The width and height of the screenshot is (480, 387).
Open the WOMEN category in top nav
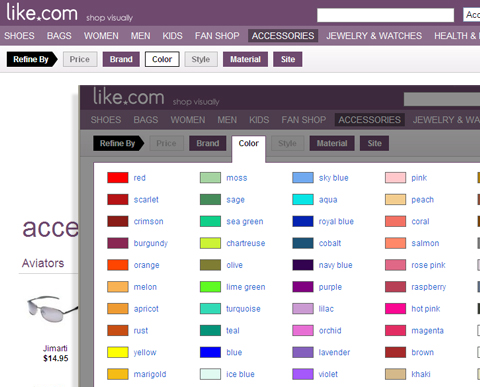click(101, 36)
